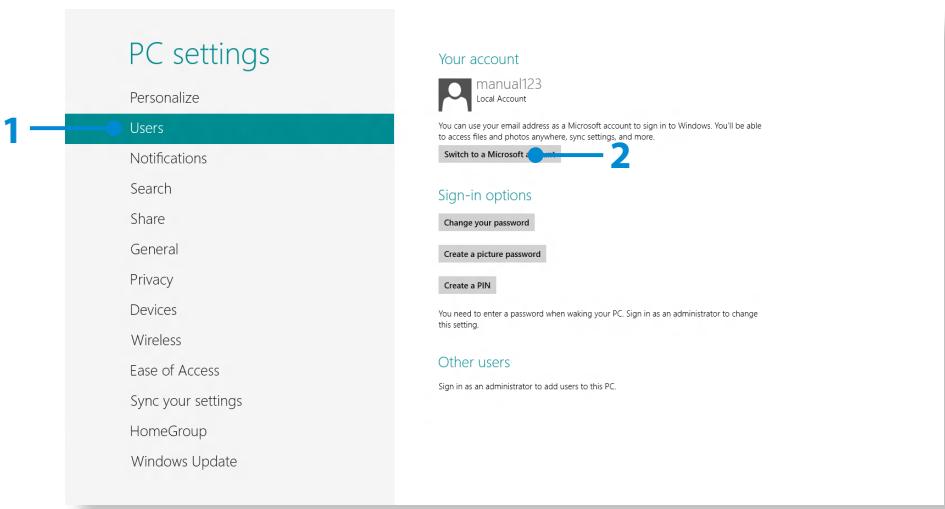This screenshot has height=509, width=945.
Task: Click Create a picture password button
Action: [x=492, y=254]
